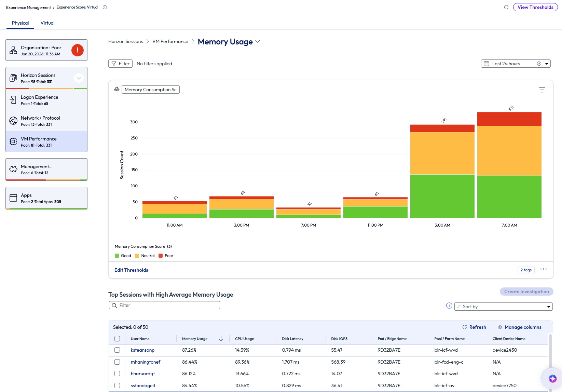Click the Management card icon

click(13, 169)
